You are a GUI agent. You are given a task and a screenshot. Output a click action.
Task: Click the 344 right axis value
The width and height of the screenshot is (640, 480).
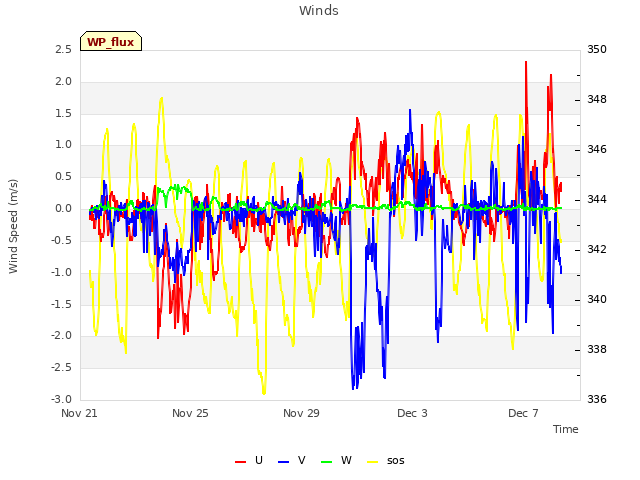597,200
